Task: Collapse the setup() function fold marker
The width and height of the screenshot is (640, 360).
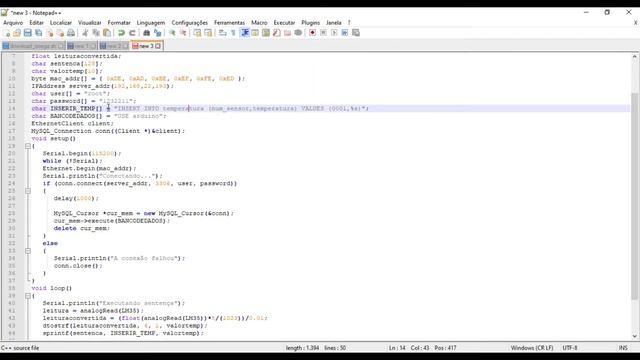Action: point(28,146)
